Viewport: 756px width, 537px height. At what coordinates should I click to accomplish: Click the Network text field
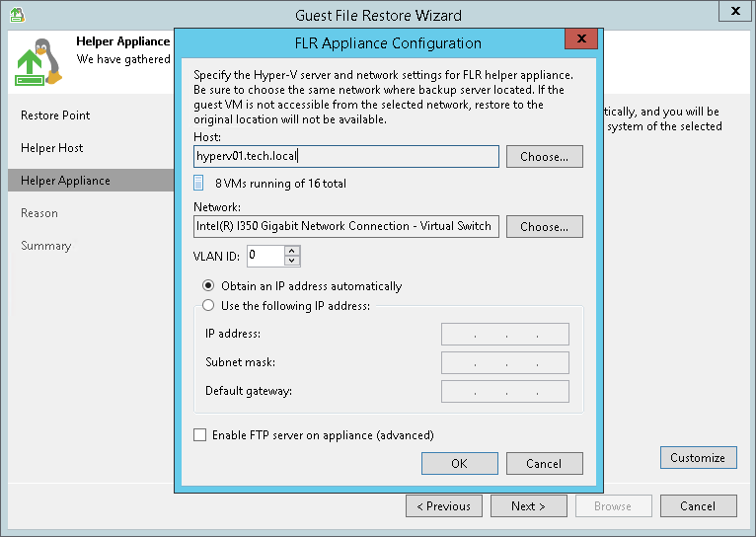346,227
